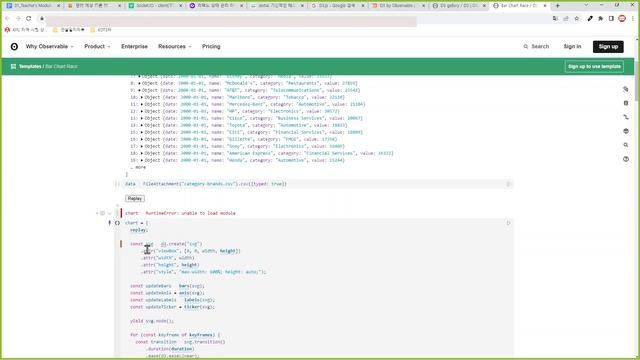The width and height of the screenshot is (640, 360).
Task: Open a new browser tab with plus
Action: (558, 6)
